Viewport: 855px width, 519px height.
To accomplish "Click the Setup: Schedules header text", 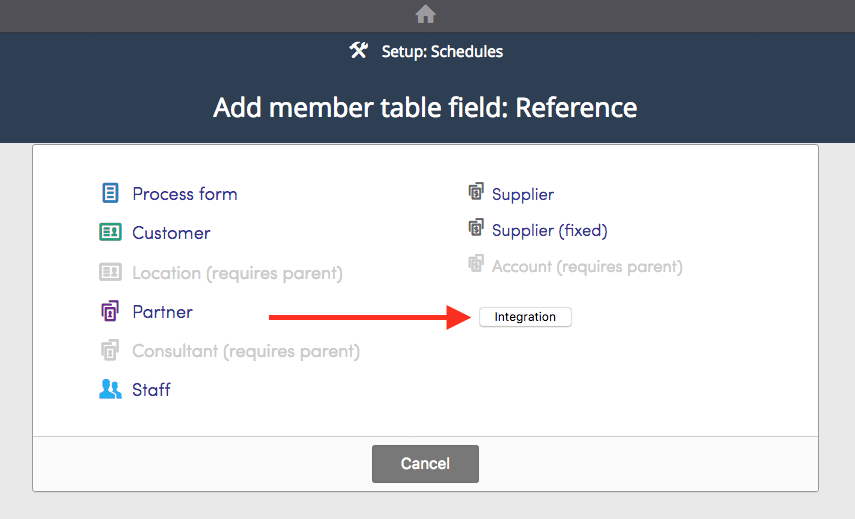I will pyautogui.click(x=442, y=52).
